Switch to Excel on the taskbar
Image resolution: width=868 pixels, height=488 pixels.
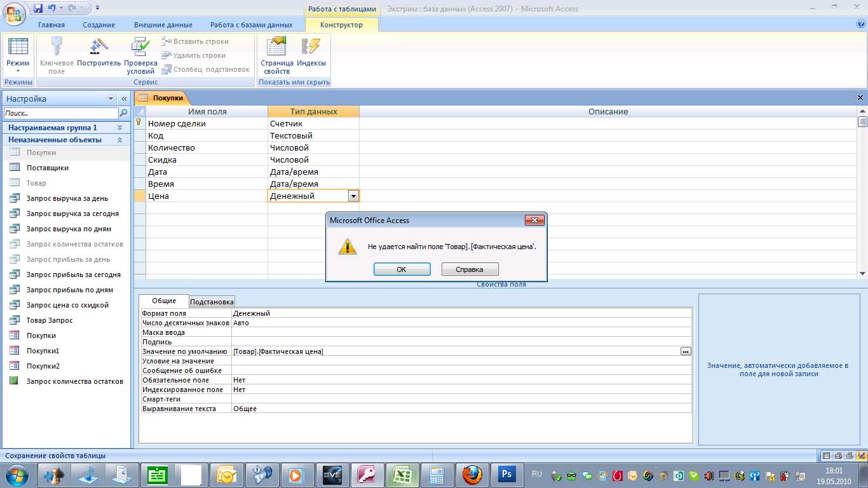tap(402, 475)
